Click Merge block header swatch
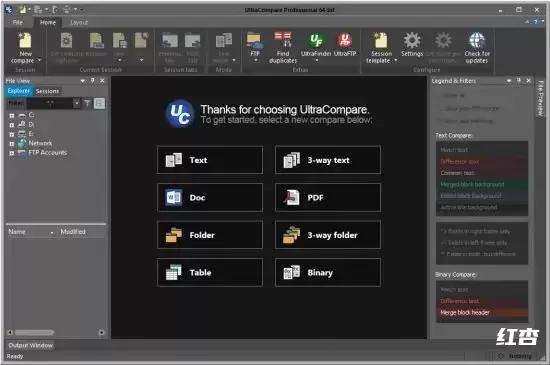550x365 pixels. click(482, 312)
